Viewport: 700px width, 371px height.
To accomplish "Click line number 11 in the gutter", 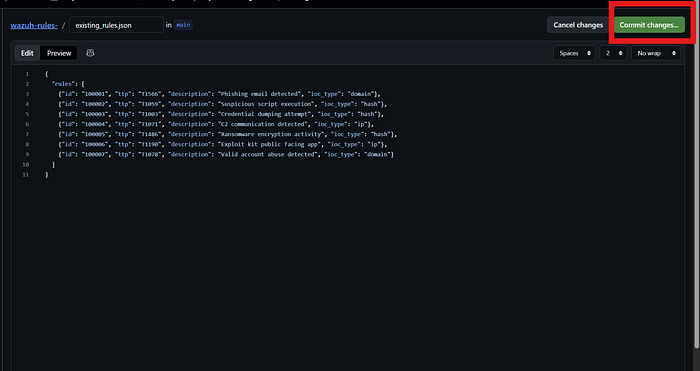I will [x=26, y=175].
